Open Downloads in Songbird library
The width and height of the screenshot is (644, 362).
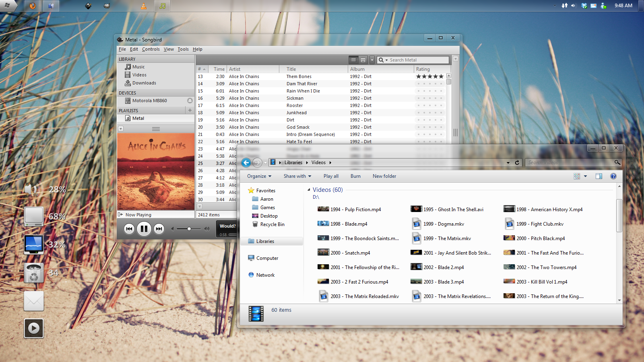click(x=140, y=83)
